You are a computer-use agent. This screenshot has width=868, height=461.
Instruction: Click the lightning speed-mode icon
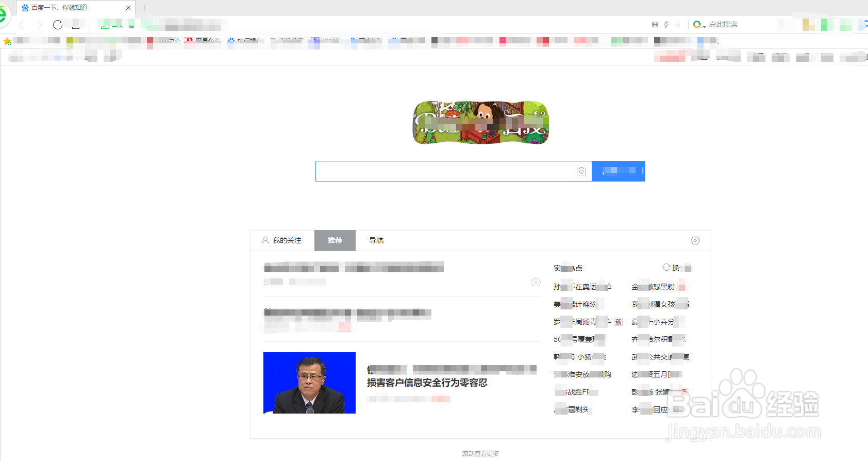666,25
